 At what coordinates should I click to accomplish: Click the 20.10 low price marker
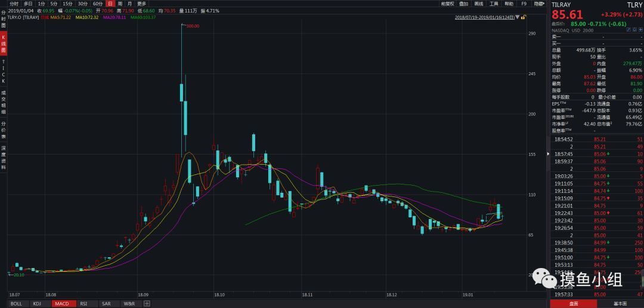pos(19,275)
